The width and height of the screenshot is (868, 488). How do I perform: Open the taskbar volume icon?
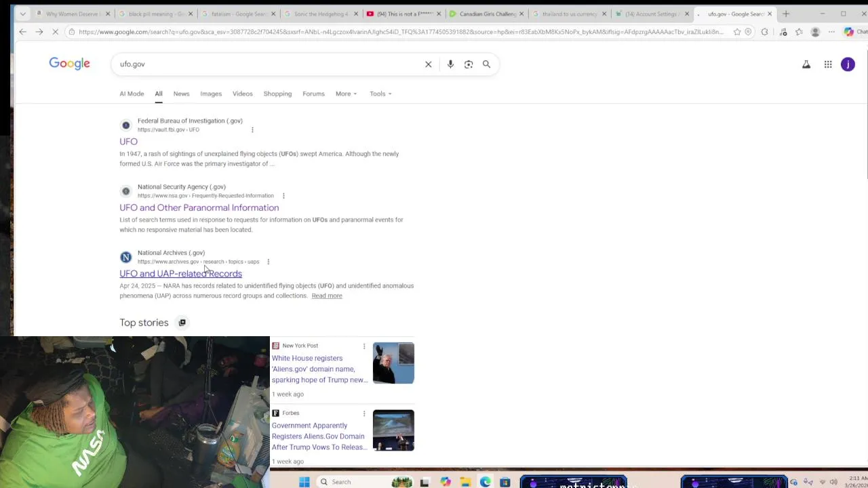point(833,482)
